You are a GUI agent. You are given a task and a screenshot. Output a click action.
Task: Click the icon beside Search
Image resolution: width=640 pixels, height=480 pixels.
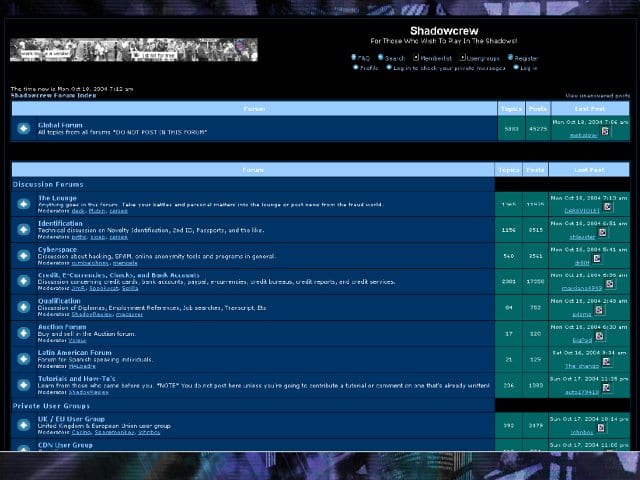381,58
